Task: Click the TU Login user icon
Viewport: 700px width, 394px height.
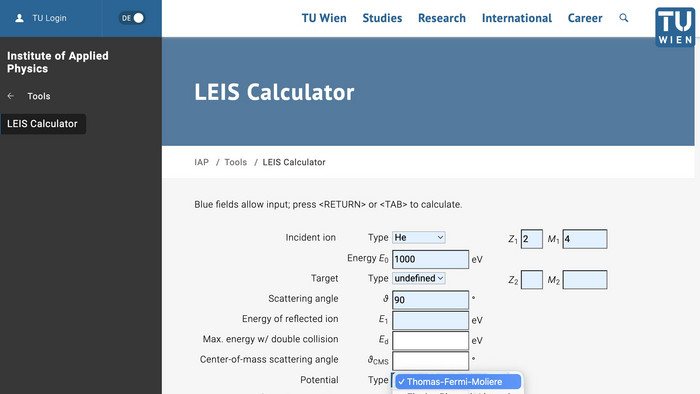Action: [19, 18]
